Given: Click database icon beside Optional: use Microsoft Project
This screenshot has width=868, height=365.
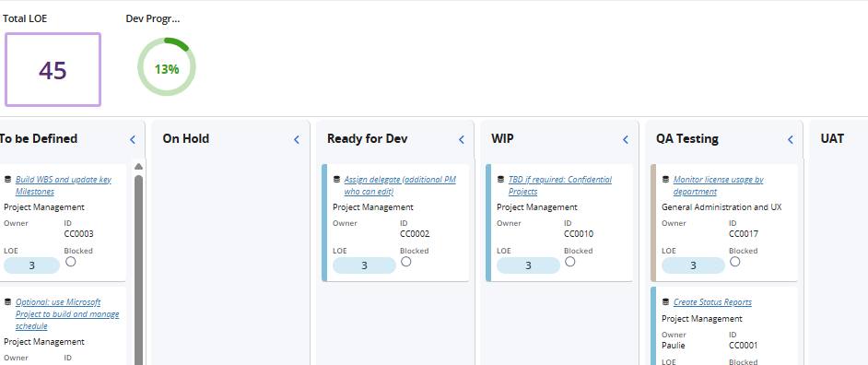Looking at the screenshot, I should pos(7,302).
